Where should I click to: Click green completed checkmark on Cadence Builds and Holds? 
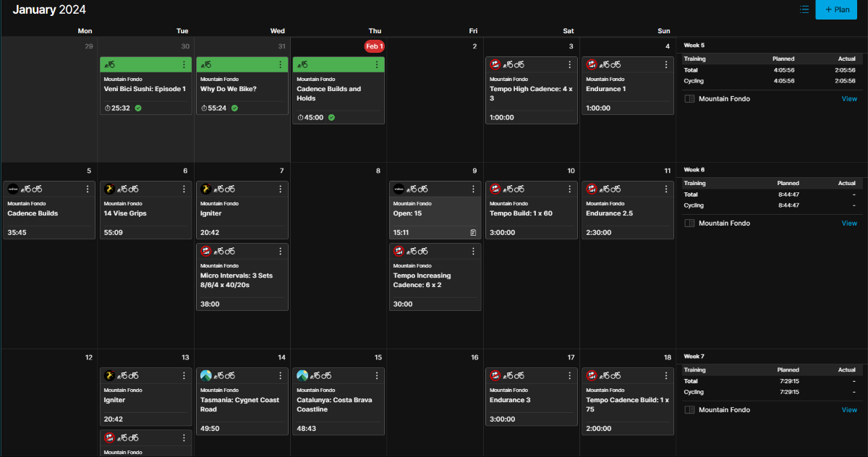coord(331,117)
